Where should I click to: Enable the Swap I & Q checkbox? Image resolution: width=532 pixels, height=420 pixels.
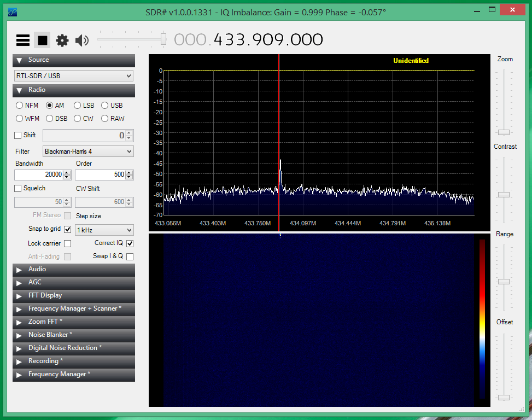point(130,257)
